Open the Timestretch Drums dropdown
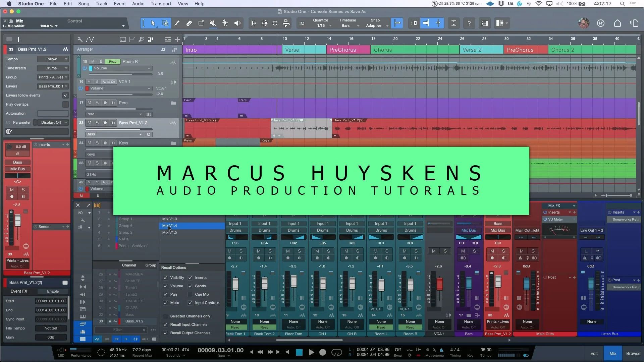The width and height of the screenshot is (644, 362). [53, 68]
